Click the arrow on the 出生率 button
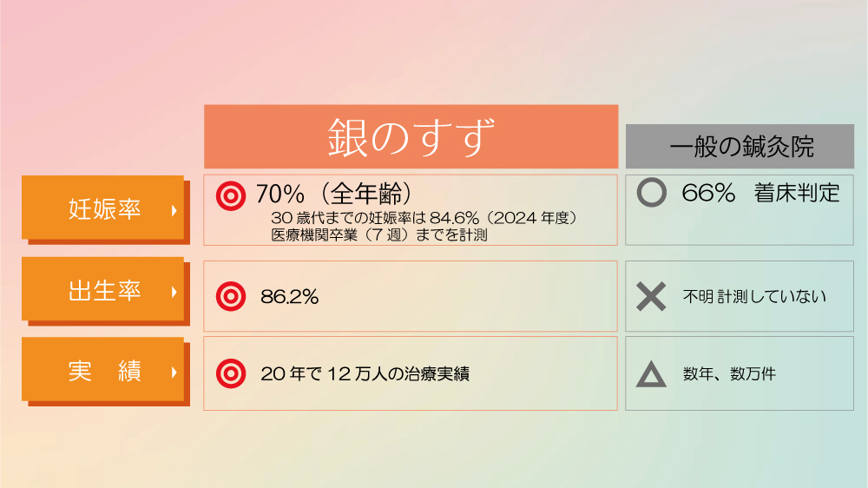This screenshot has height=488, width=868. pos(174,291)
